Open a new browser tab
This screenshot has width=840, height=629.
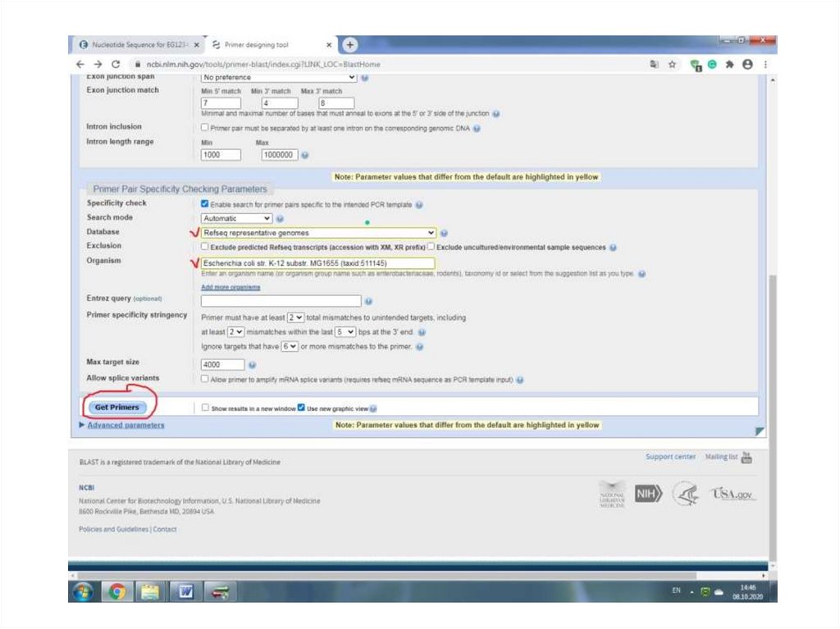349,44
